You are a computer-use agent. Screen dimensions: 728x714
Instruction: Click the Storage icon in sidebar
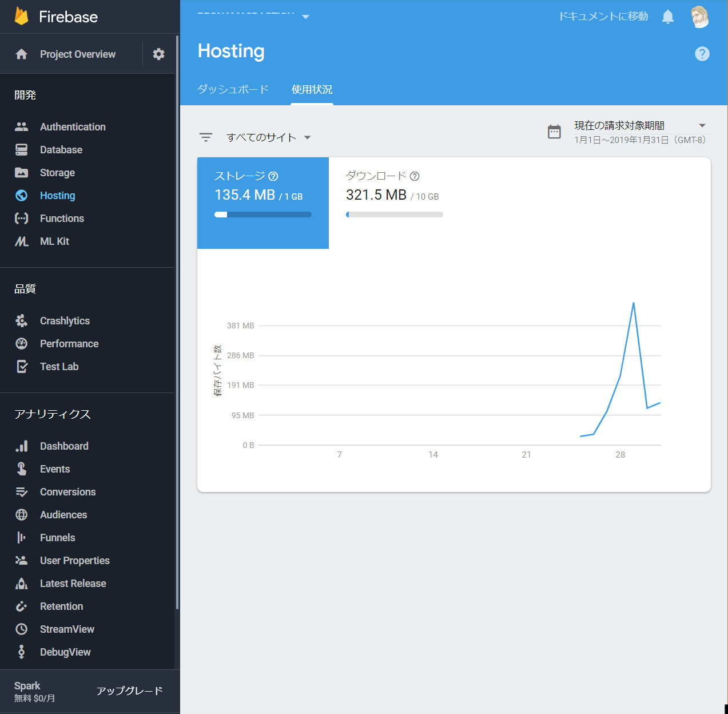click(21, 172)
